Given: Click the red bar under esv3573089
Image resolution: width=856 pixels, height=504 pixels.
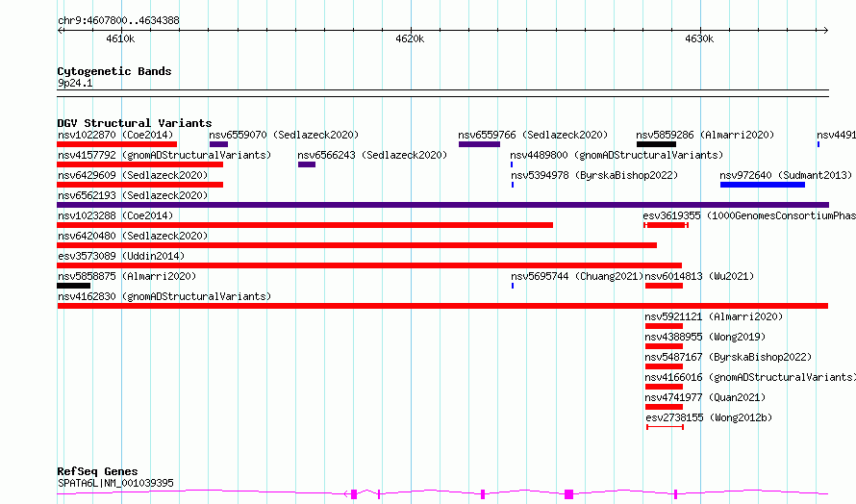Looking at the screenshot, I should click(369, 265).
